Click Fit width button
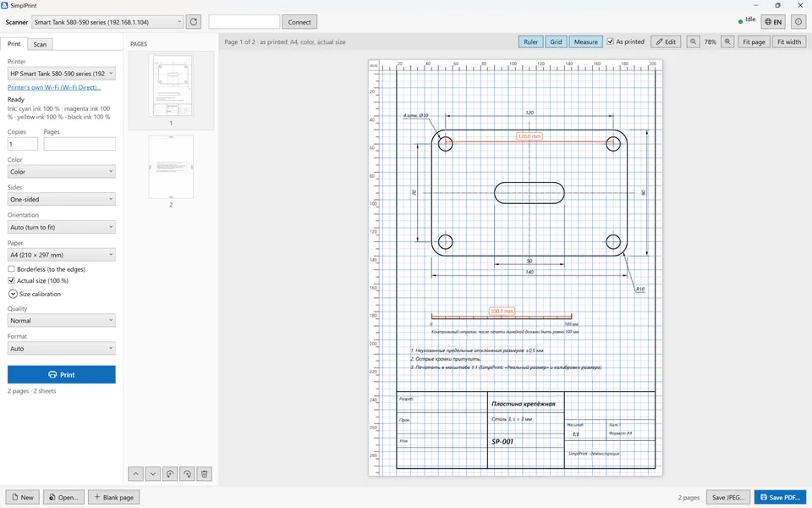This screenshot has width=812, height=508. [x=789, y=41]
